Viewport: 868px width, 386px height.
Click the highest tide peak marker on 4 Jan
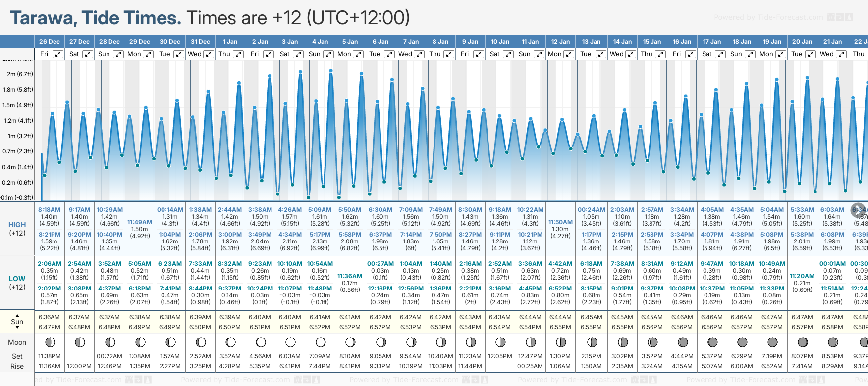(330, 71)
